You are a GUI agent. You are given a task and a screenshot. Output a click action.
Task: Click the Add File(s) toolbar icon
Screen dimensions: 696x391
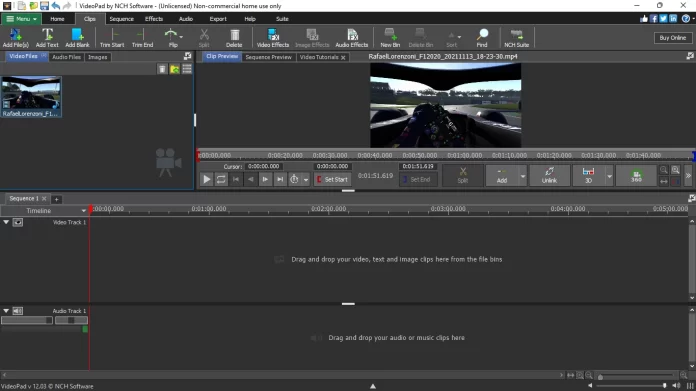coord(16,38)
